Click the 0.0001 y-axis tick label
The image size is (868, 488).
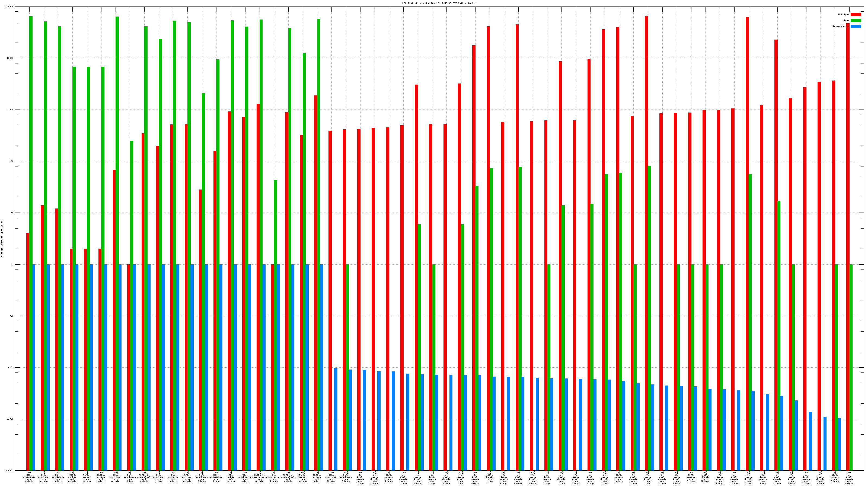(9, 470)
